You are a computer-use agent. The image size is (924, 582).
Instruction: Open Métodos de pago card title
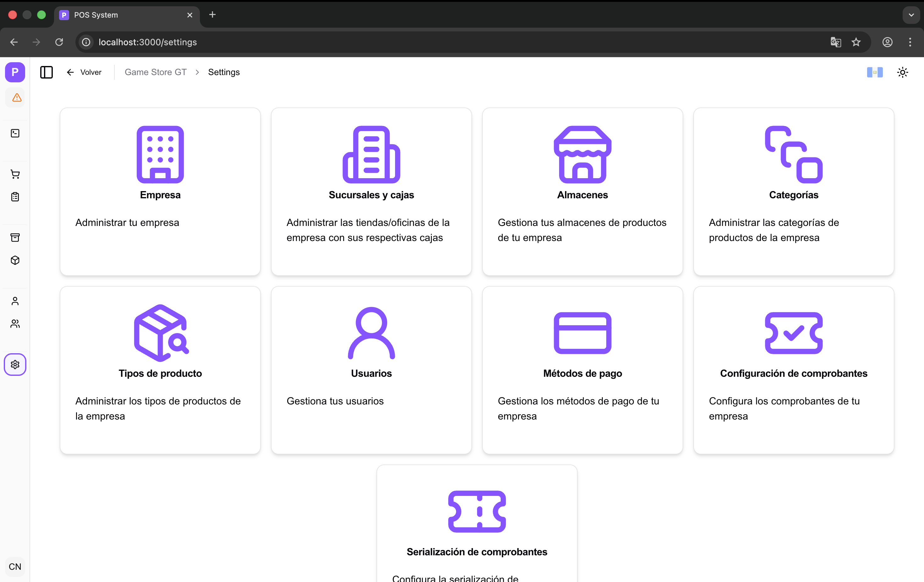coord(582,373)
